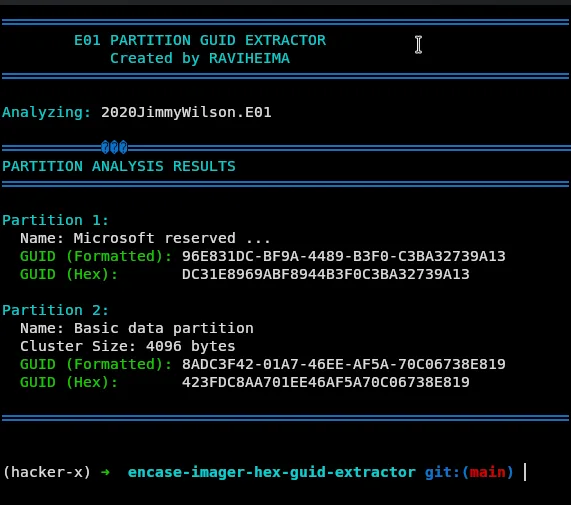
Task: Click hex GUID 423FDC8AA701EE46AF5A70C06738E819
Action: point(326,382)
